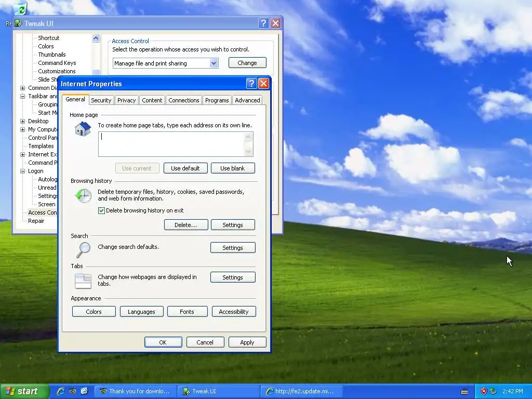The height and width of the screenshot is (399, 532).
Task: Click the Use blank button
Action: pos(233,168)
